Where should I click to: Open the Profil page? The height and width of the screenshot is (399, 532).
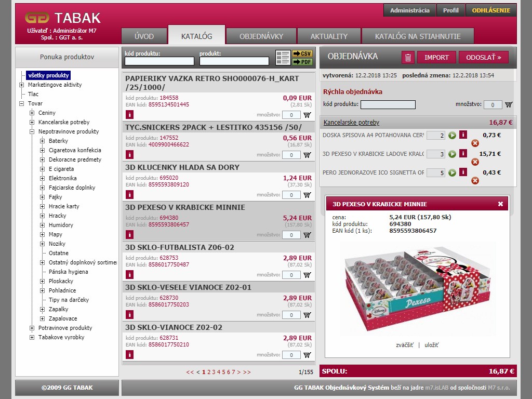click(450, 10)
